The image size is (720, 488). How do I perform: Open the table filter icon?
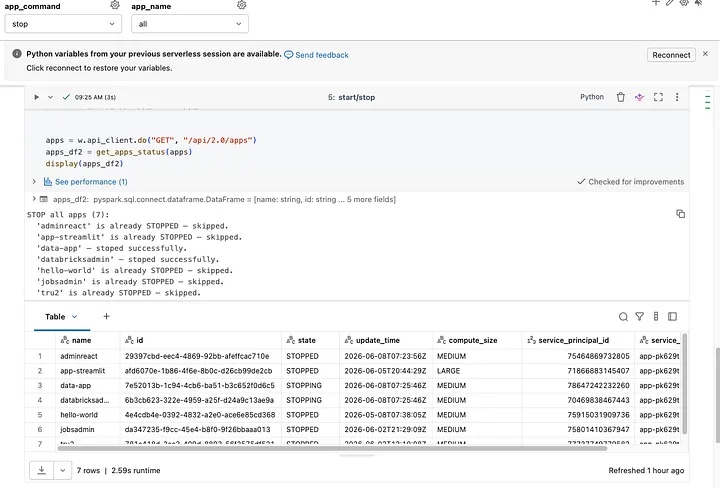coord(639,316)
